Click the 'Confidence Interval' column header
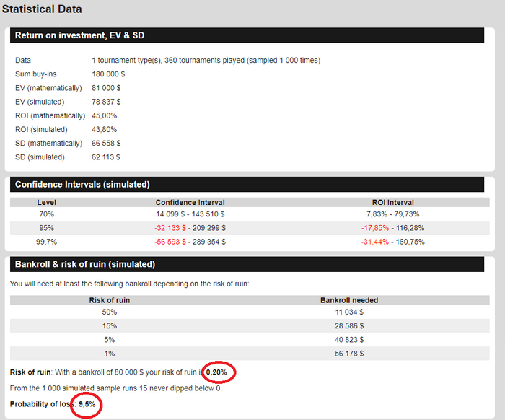 tap(190, 203)
